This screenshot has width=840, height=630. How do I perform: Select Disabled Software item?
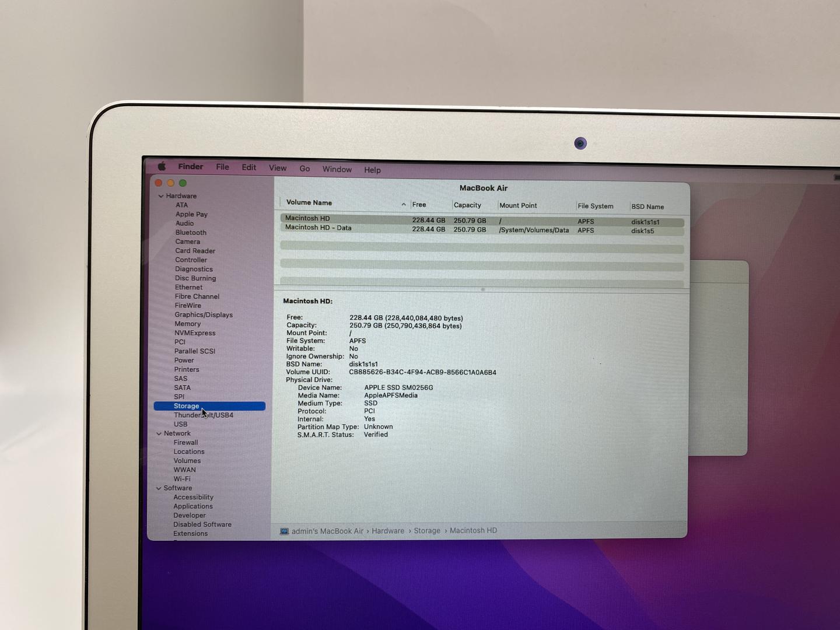(x=202, y=524)
